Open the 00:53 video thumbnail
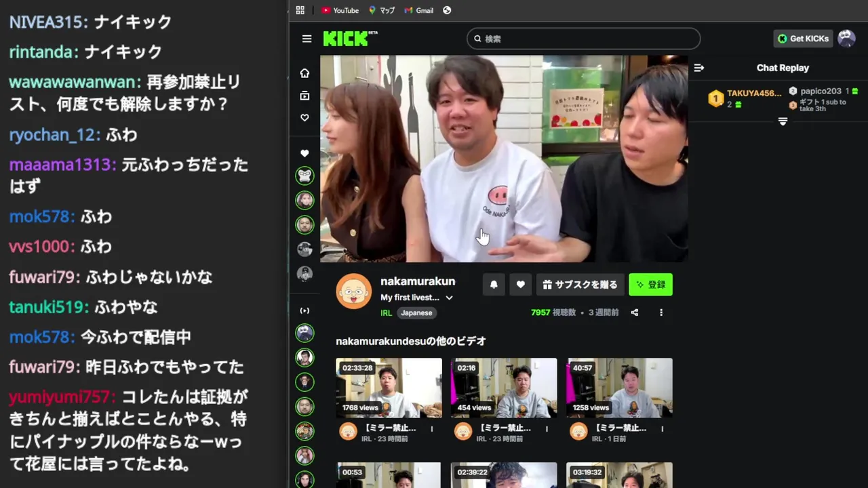This screenshot has width=868, height=488. tap(389, 475)
